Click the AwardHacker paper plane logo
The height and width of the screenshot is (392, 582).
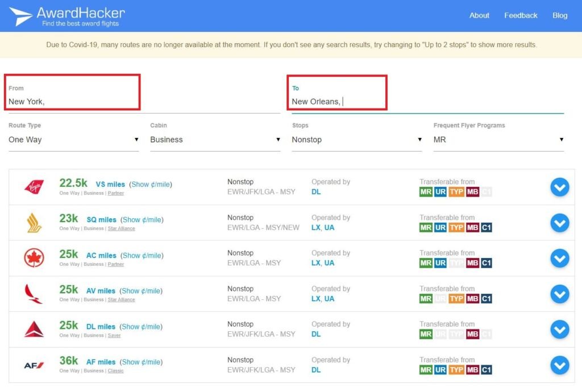21,16
